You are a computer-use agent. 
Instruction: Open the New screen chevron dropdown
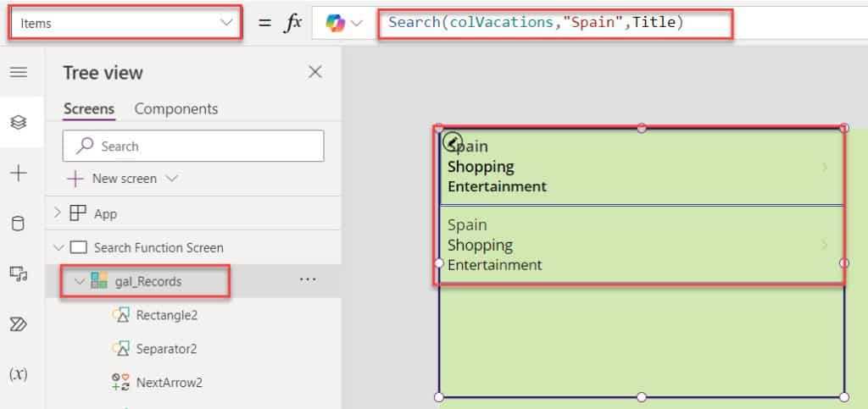tap(171, 179)
